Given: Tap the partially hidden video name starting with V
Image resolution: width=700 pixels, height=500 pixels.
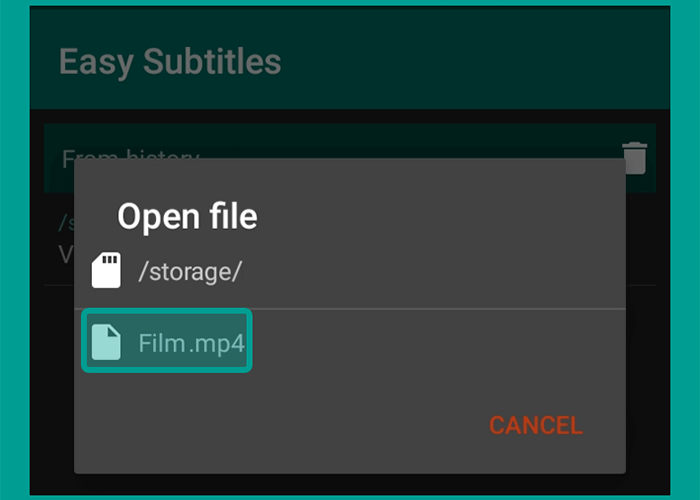Looking at the screenshot, I should [x=66, y=254].
